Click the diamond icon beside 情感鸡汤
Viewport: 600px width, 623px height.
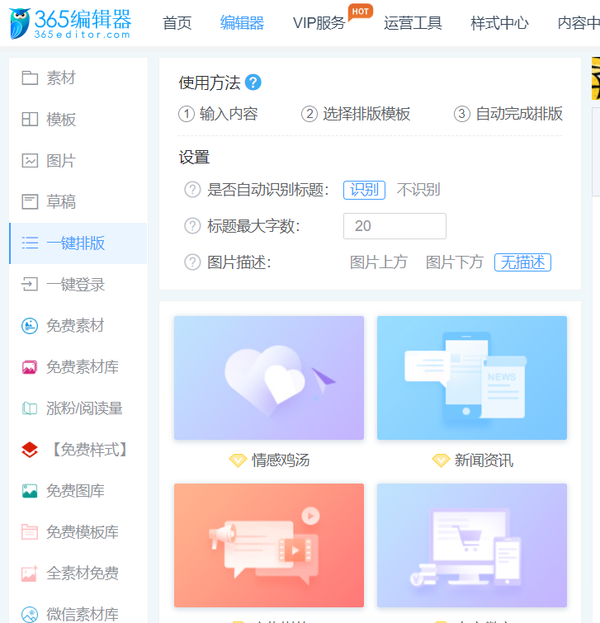(238, 460)
